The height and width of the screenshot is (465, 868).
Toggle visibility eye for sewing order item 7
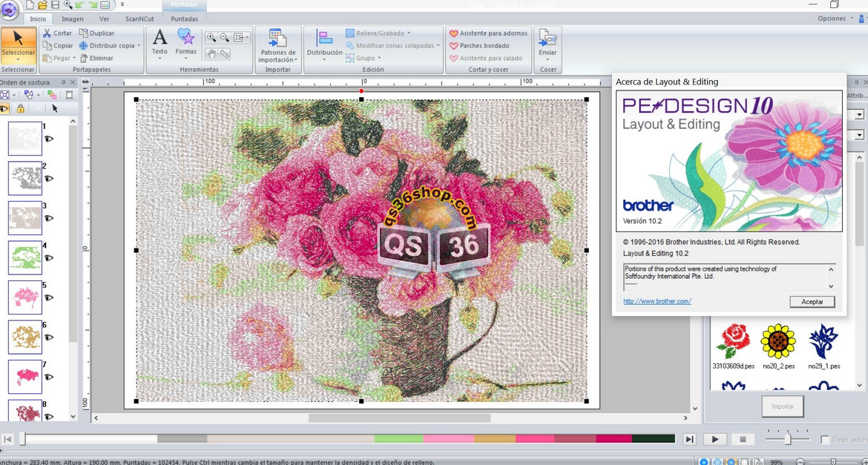[49, 377]
